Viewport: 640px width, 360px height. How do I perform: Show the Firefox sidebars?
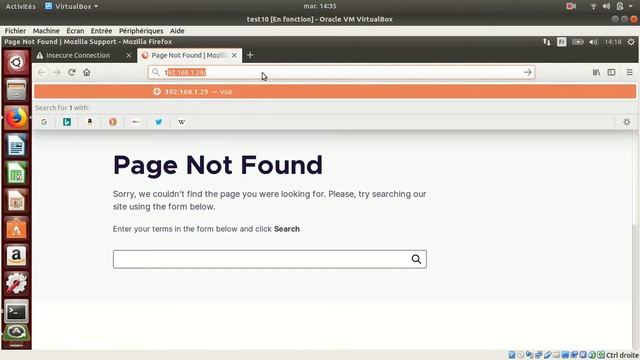611,72
